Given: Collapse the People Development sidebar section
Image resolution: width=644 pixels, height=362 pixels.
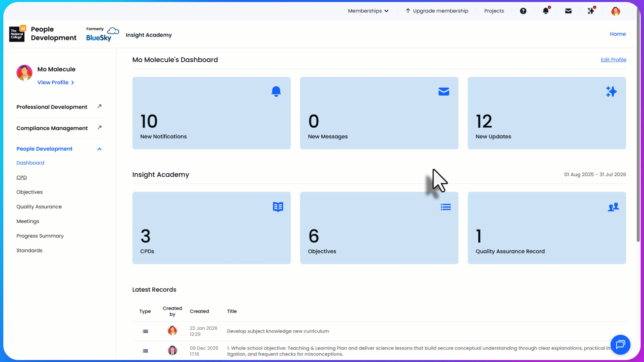Looking at the screenshot, I should coord(99,149).
